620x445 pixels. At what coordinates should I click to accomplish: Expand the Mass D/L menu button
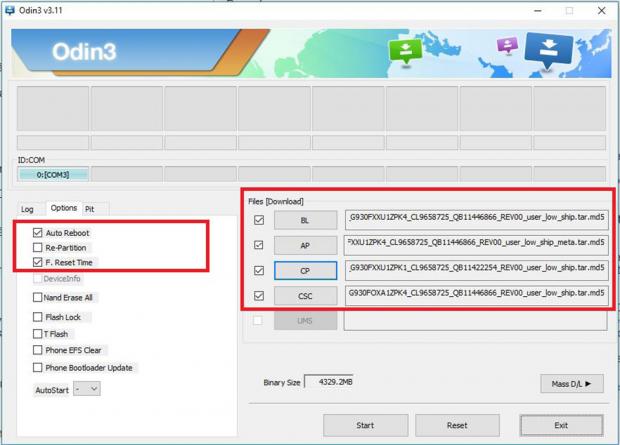click(x=571, y=384)
